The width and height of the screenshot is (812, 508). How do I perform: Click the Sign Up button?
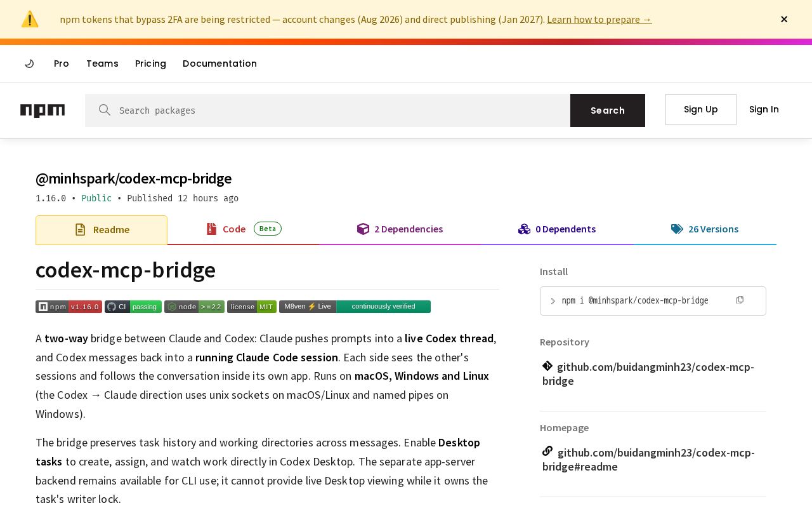pyautogui.click(x=701, y=109)
